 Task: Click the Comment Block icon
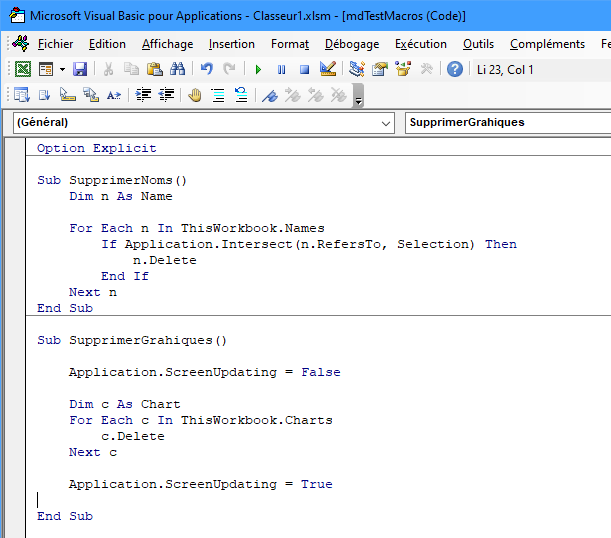pyautogui.click(x=218, y=95)
